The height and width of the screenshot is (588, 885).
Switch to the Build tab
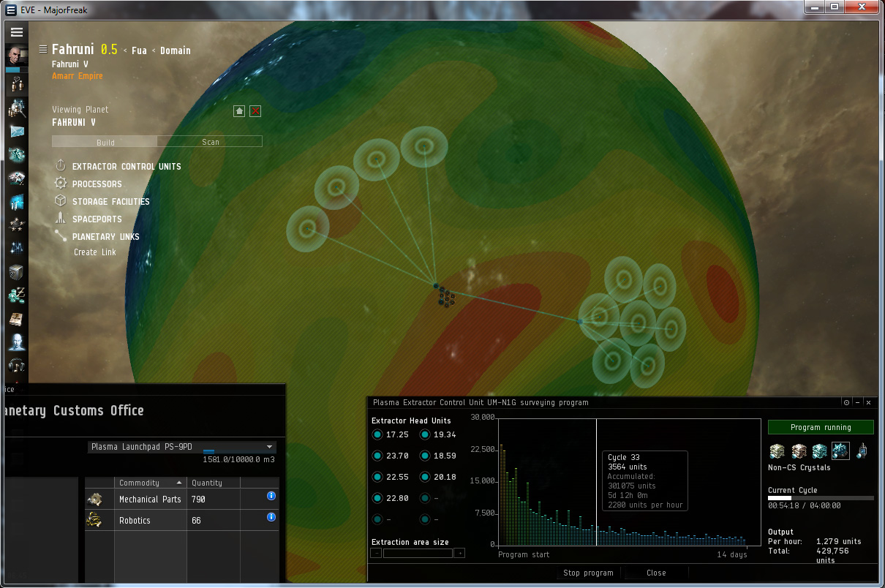click(105, 142)
